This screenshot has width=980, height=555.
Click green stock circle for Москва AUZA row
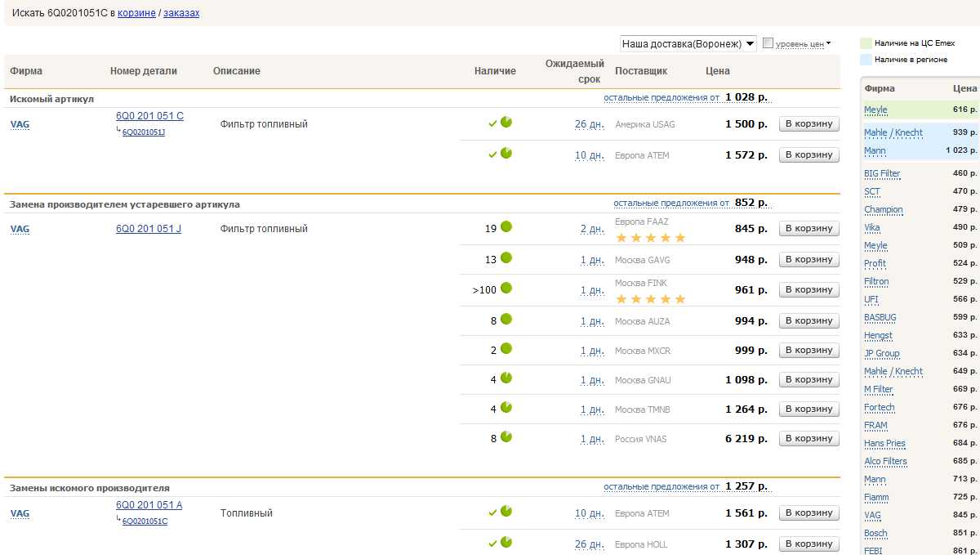pos(506,319)
